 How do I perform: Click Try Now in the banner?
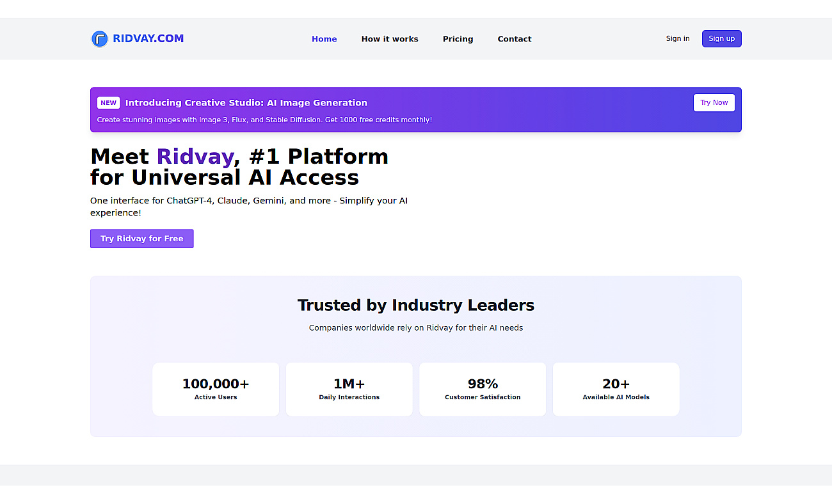(x=714, y=102)
